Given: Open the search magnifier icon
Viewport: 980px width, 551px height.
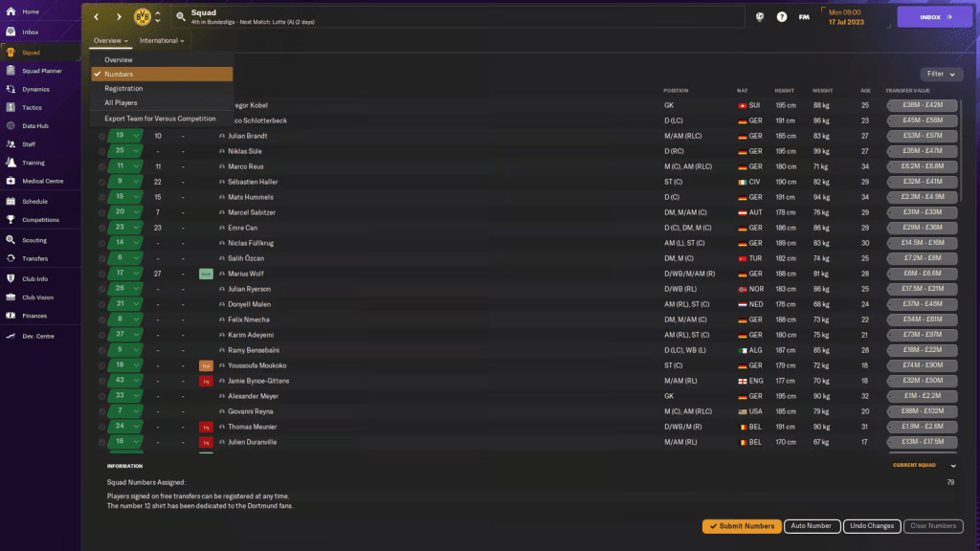Looking at the screenshot, I should point(180,17).
